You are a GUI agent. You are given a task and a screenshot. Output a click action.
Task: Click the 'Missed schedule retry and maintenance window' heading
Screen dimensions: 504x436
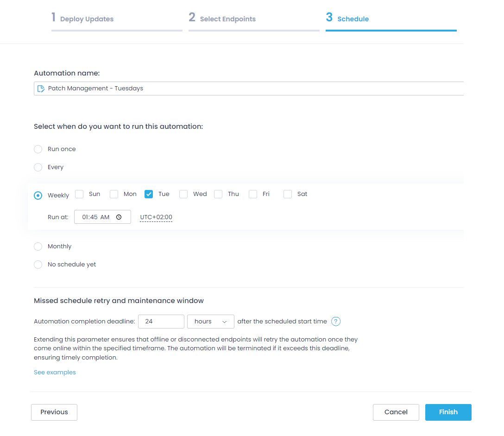click(x=119, y=301)
